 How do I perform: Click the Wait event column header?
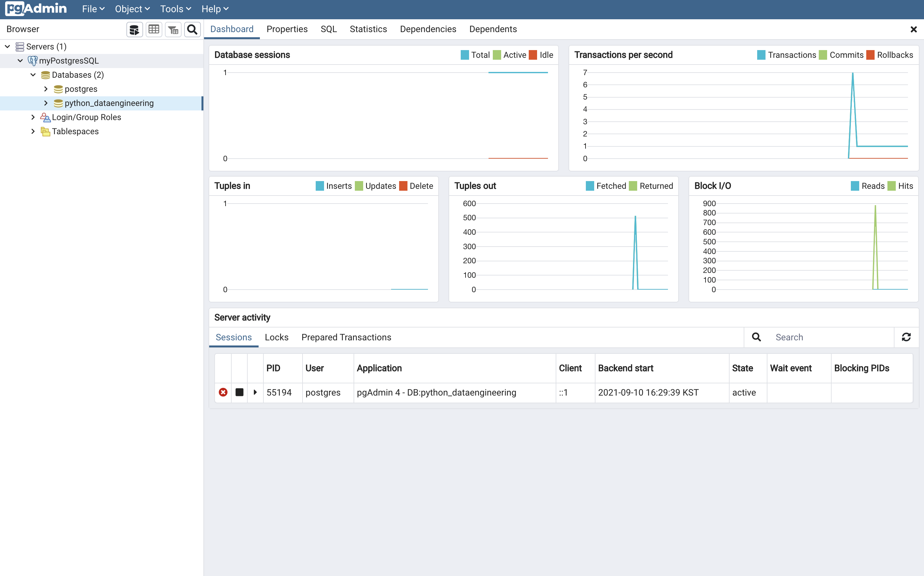799,368
